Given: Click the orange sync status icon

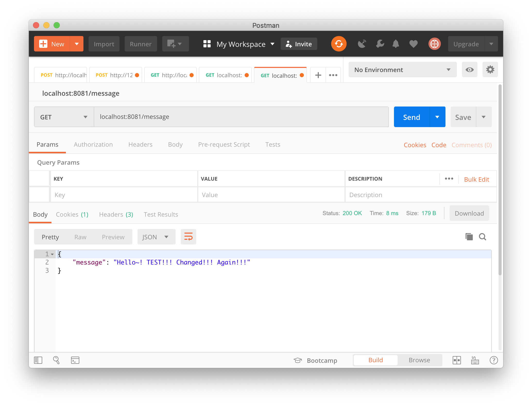Looking at the screenshot, I should 339,44.
